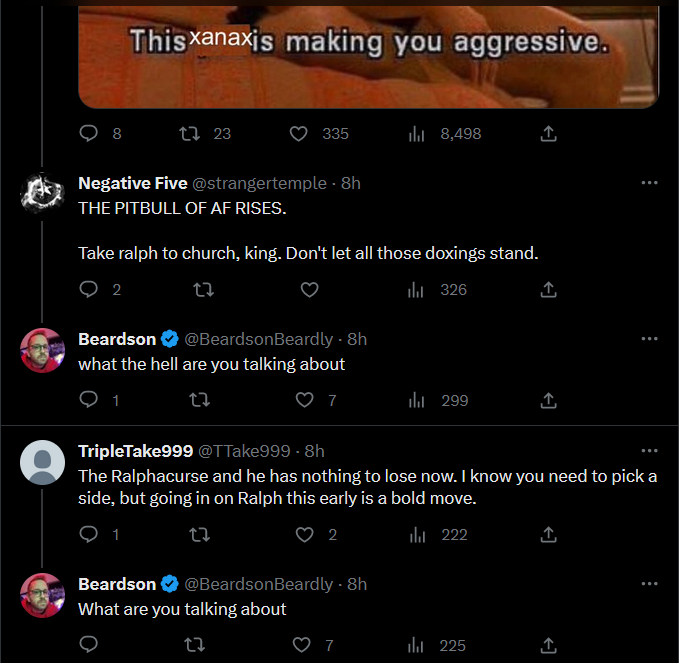Open TripleTake999's default grey avatar
Image resolution: width=679 pixels, height=663 pixels.
[42, 462]
